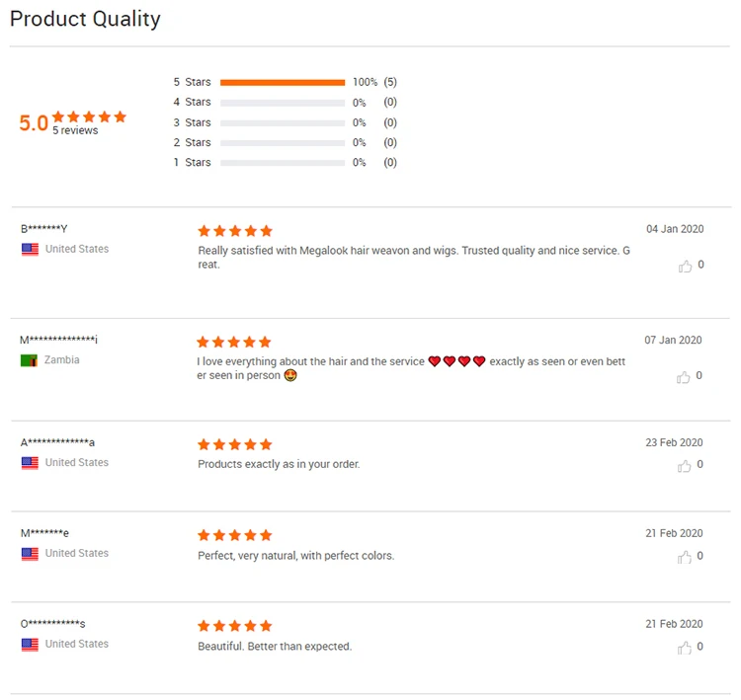This screenshot has width=741, height=700.
Task: Like the "Beautiful. Better than expected" review
Action: coord(685,648)
